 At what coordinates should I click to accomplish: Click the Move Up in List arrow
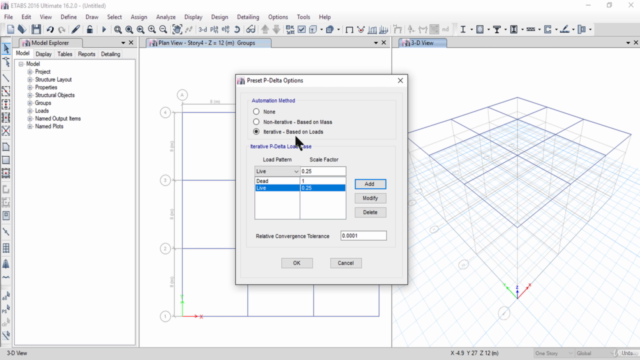265,29
